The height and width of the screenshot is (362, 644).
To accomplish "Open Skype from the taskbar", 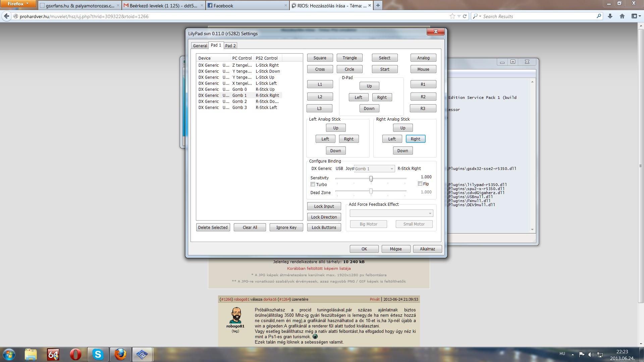I will (98, 354).
